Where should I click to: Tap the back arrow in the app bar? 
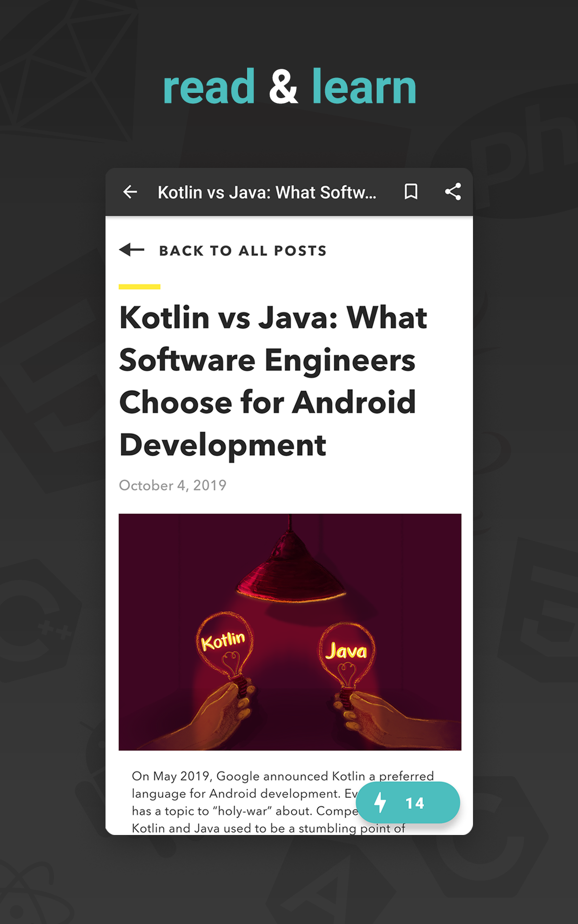[x=130, y=192]
